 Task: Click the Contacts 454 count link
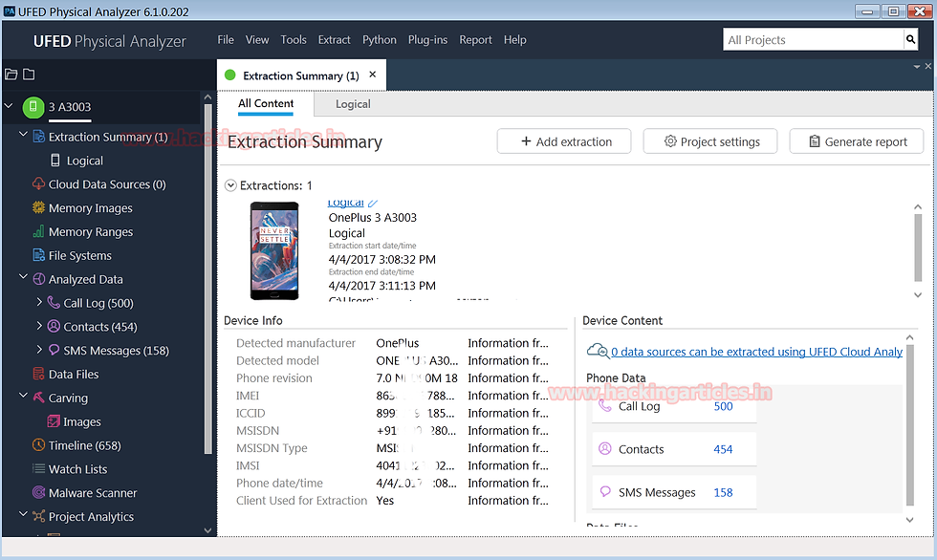[723, 449]
